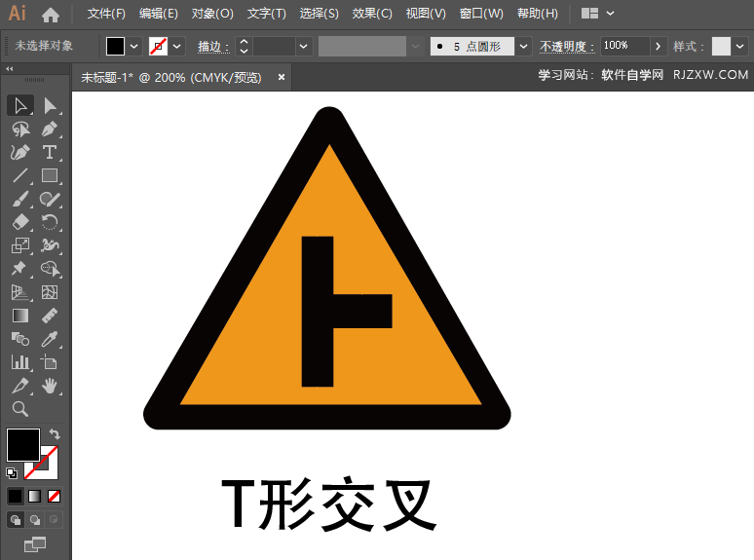Select the Shaper tool
The height and width of the screenshot is (560, 754).
[x=50, y=199]
